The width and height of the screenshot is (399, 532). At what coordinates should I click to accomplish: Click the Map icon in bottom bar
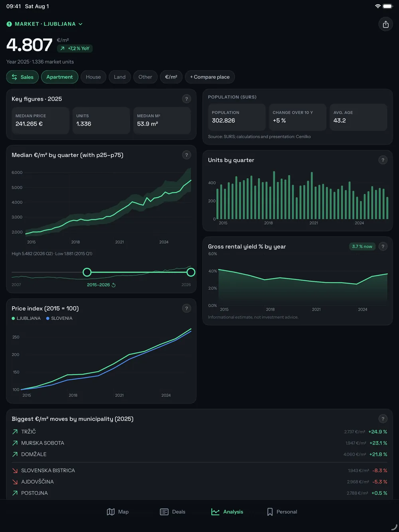coord(111,512)
